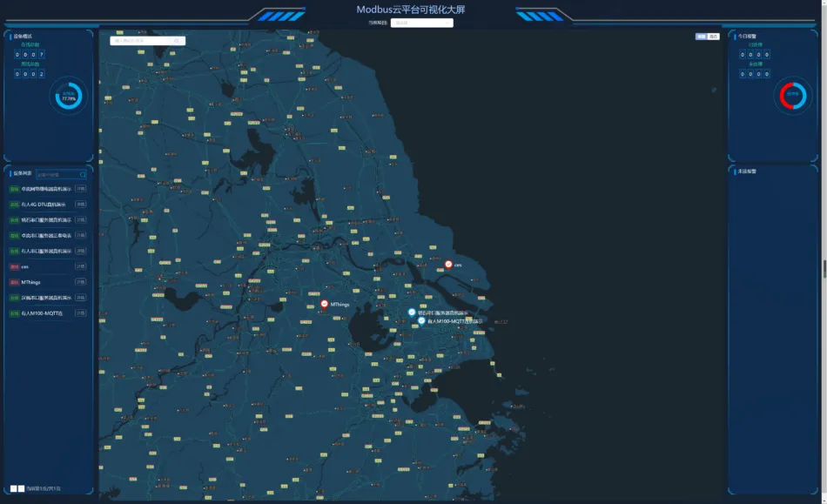Switch map to 混合 hybrid view
This screenshot has width=827, height=504.
714,37
